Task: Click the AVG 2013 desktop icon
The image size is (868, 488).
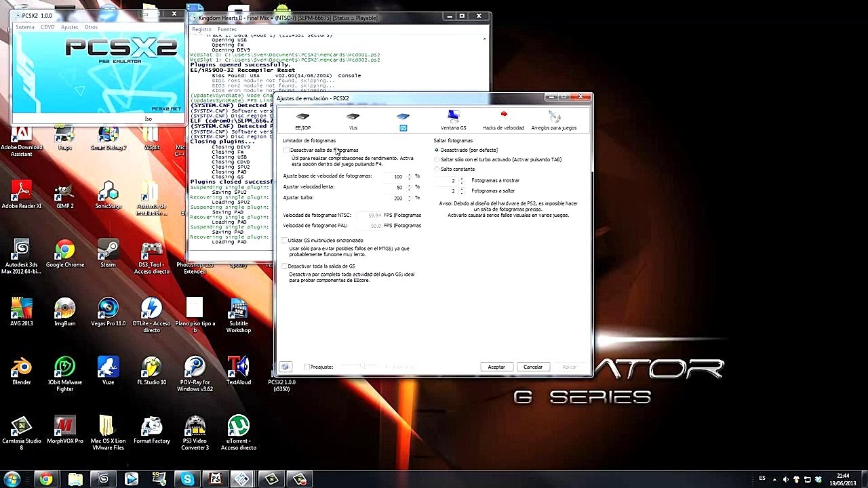Action: pyautogui.click(x=22, y=312)
